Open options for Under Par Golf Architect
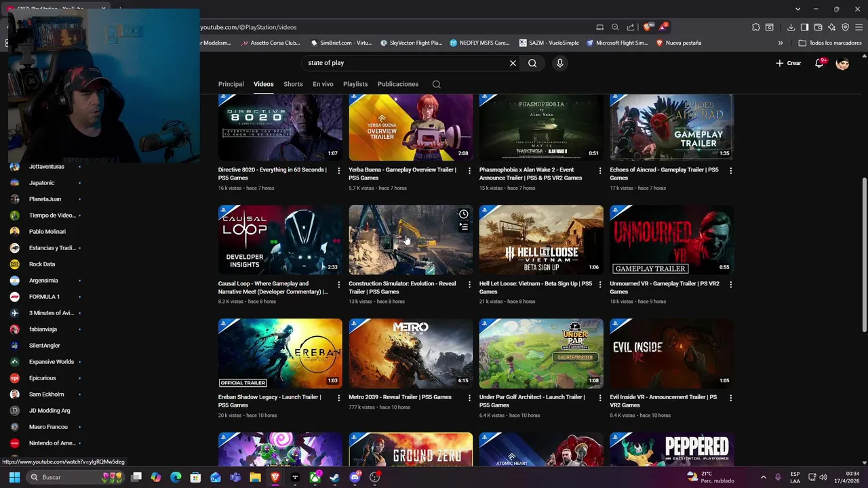 pos(599,398)
